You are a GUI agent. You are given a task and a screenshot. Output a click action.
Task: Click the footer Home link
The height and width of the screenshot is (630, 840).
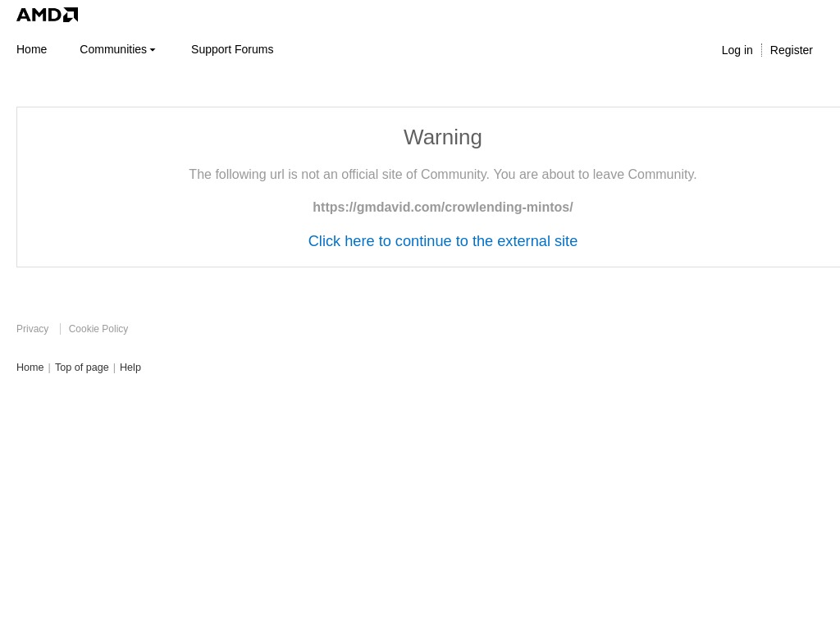coord(30,367)
